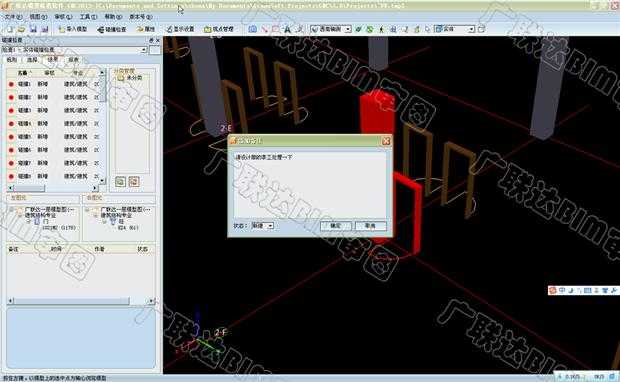The width and height of the screenshot is (620, 382).
Task: Click the Save-as icon next to Save
Action: 45,29
